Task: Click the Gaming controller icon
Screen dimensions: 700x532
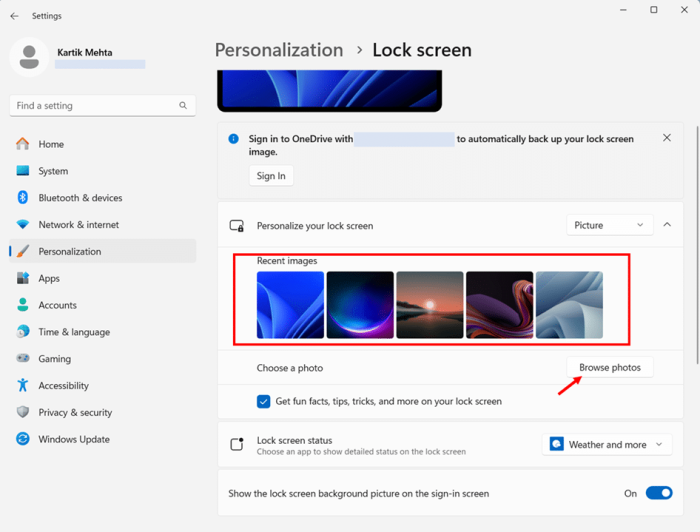Action: click(22, 358)
